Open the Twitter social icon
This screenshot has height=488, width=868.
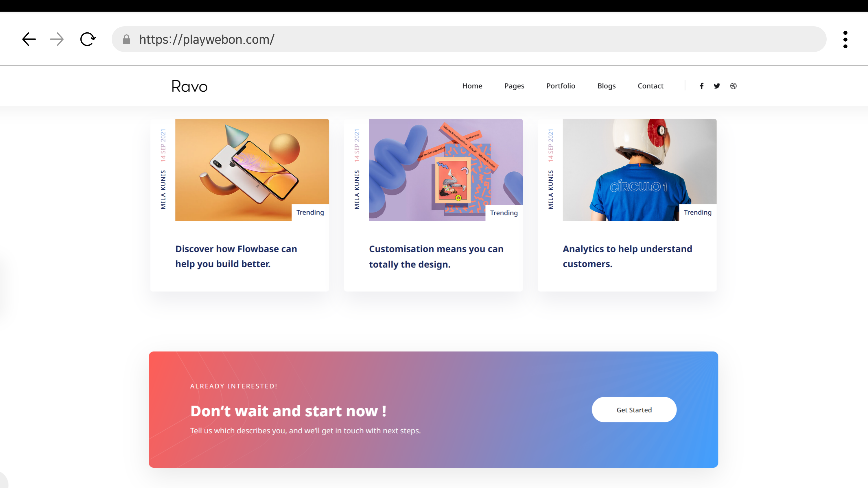tap(717, 86)
